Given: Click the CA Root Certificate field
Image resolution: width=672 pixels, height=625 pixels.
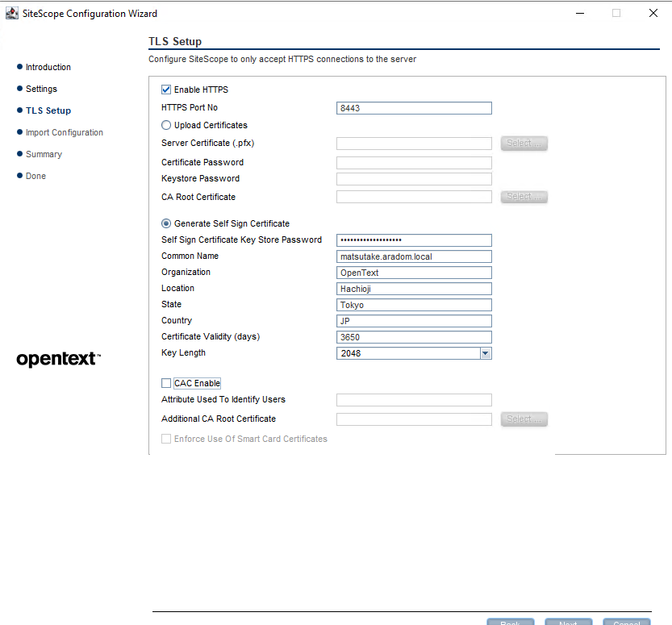Looking at the screenshot, I should click(x=414, y=197).
